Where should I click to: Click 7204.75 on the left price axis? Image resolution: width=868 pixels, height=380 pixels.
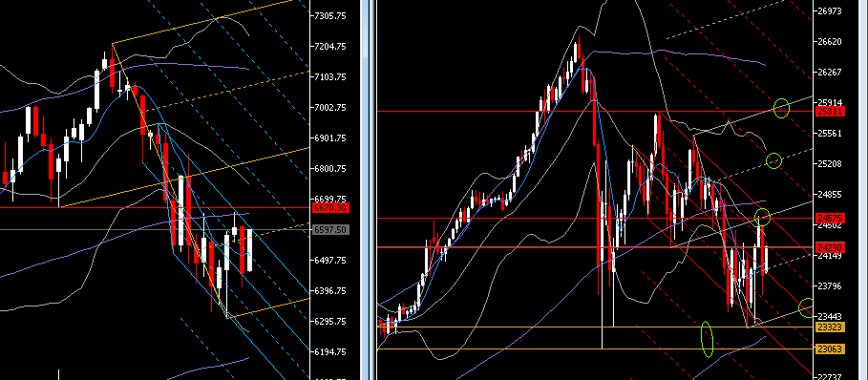click(x=331, y=47)
